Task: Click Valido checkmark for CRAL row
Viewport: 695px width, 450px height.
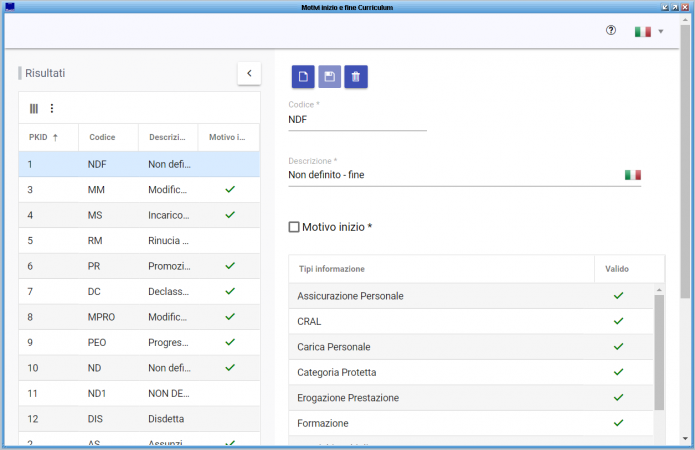Action: [618, 321]
